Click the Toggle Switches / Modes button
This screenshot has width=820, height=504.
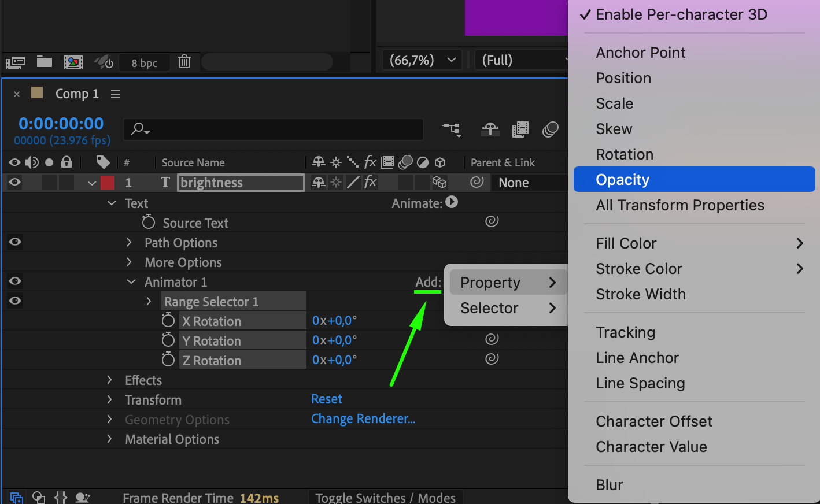385,498
